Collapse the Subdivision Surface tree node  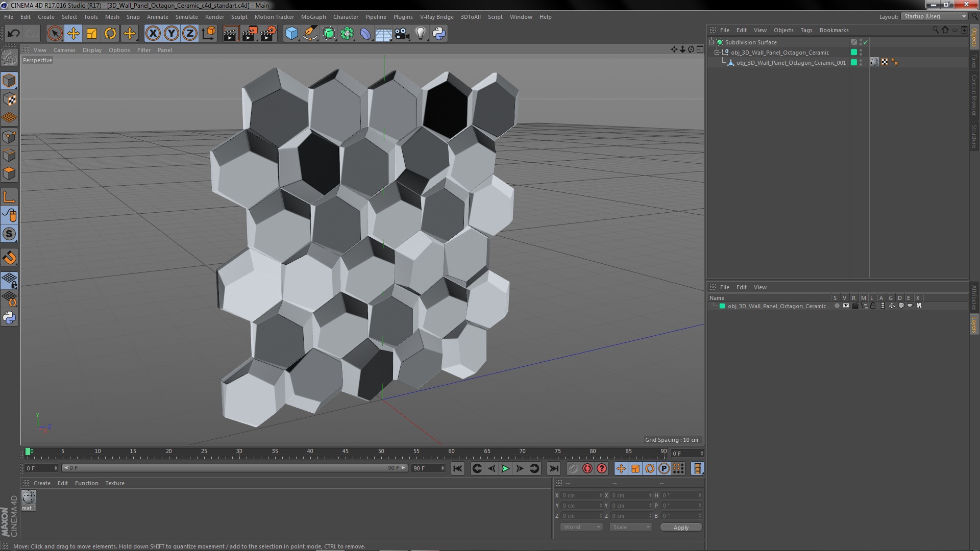(x=712, y=42)
